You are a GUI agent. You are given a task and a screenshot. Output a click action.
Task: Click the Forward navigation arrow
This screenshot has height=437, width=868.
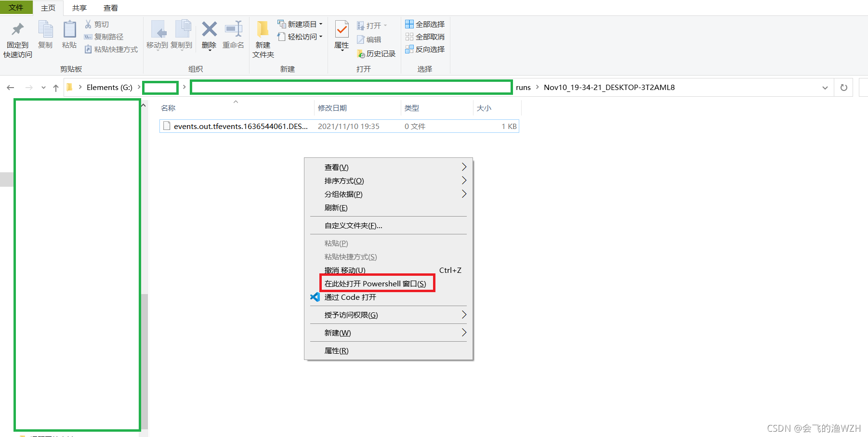click(x=29, y=88)
